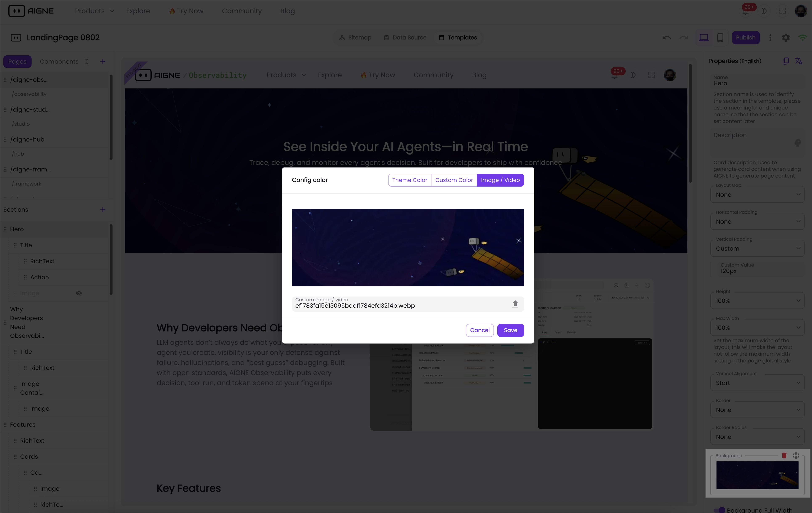The image size is (812, 513).
Task: Expand the Vertical Alignment dropdown
Action: [757, 383]
